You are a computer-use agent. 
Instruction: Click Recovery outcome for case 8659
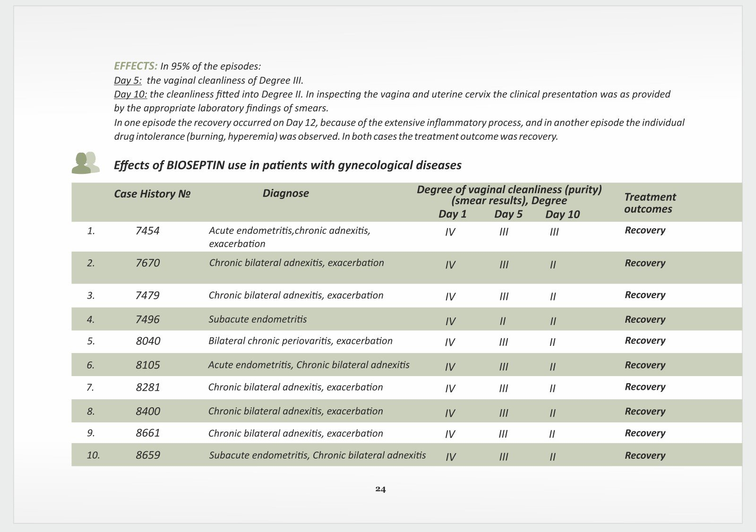click(645, 456)
